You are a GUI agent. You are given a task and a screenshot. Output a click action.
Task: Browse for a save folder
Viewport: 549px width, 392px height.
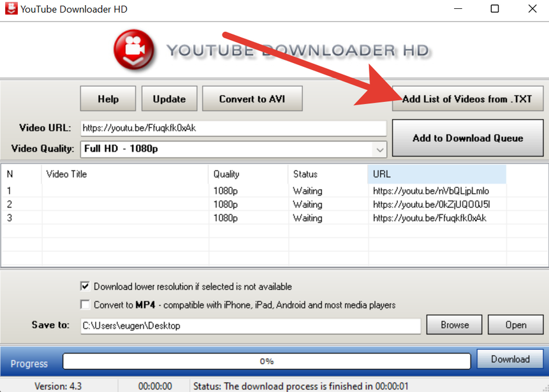tap(455, 324)
